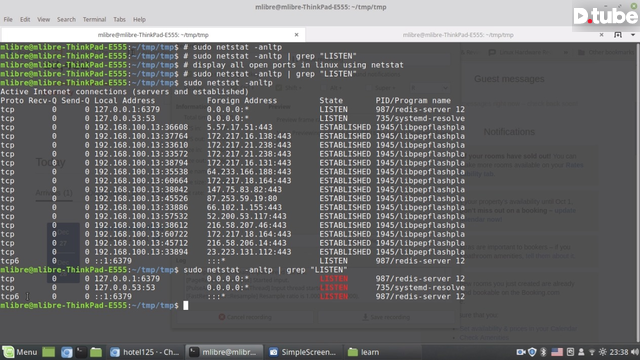640x360 pixels.
Task: Open a new terminal tab with the tab-bar icon
Action: click(618, 35)
